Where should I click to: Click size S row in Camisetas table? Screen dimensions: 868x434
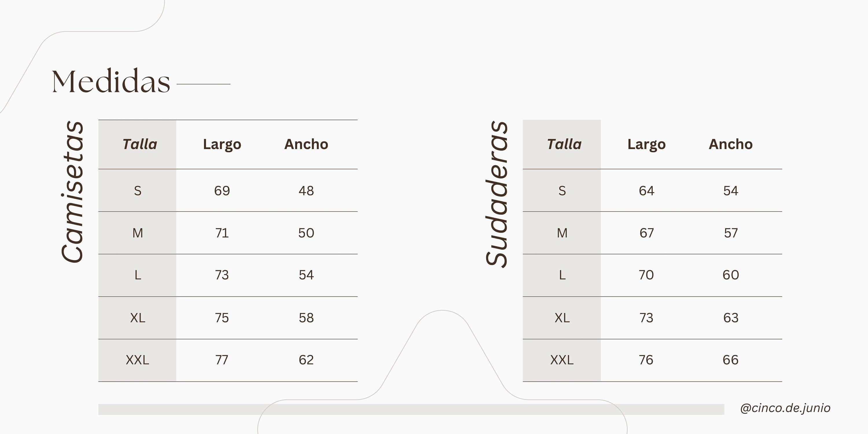tap(137, 191)
